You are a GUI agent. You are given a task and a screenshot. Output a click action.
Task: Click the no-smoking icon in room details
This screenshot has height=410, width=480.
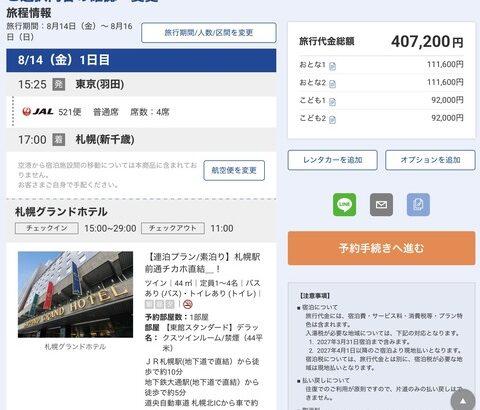(188, 304)
